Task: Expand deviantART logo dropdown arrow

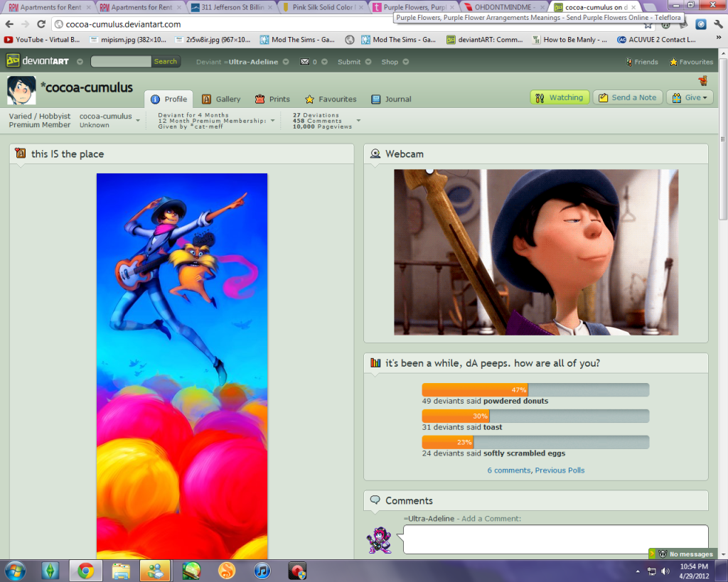Action: (80, 62)
